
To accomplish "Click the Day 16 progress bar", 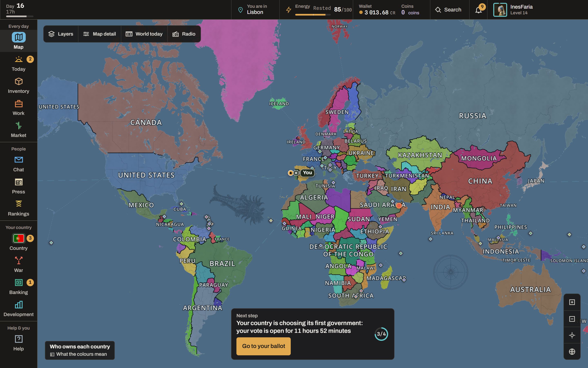I will point(20,16).
